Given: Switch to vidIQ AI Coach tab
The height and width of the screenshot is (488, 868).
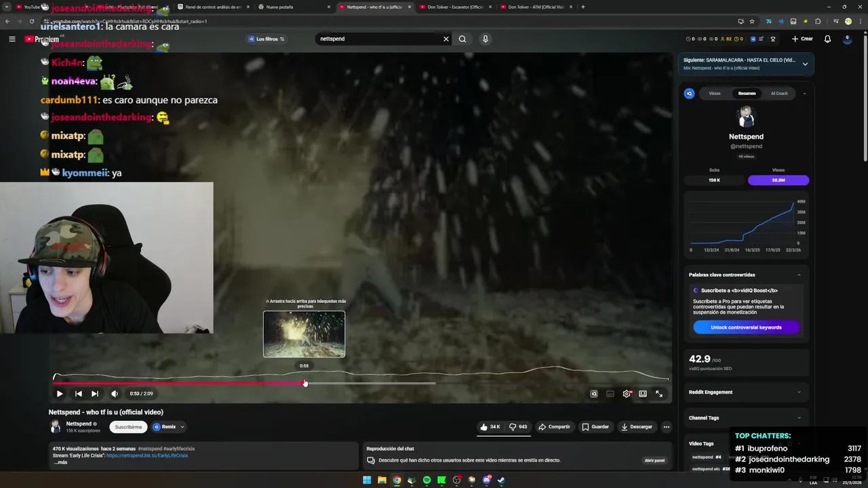Looking at the screenshot, I should click(x=779, y=94).
